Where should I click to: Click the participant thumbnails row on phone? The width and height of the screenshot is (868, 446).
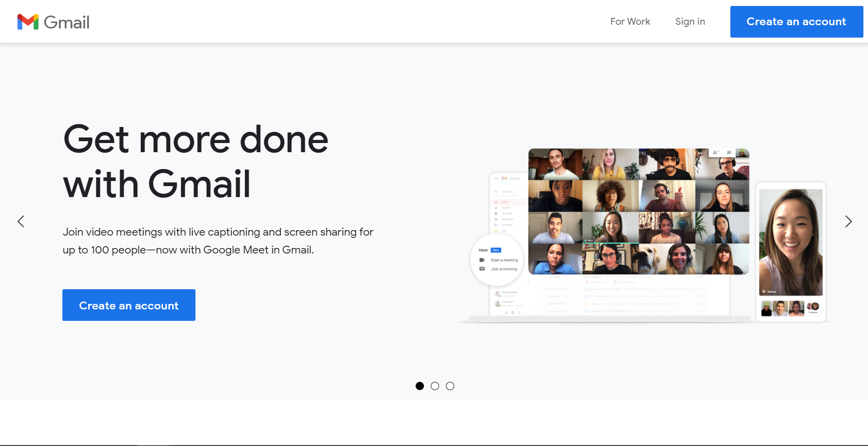point(790,308)
